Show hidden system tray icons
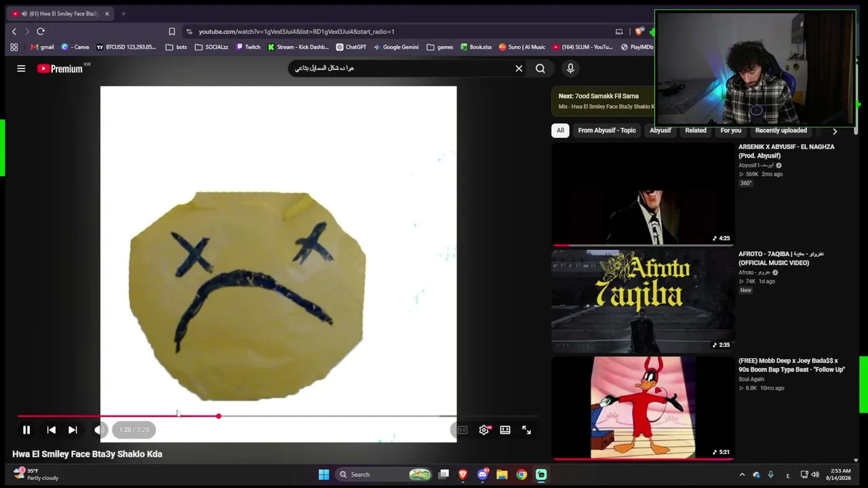Viewport: 868px width, 488px height. 742,474
